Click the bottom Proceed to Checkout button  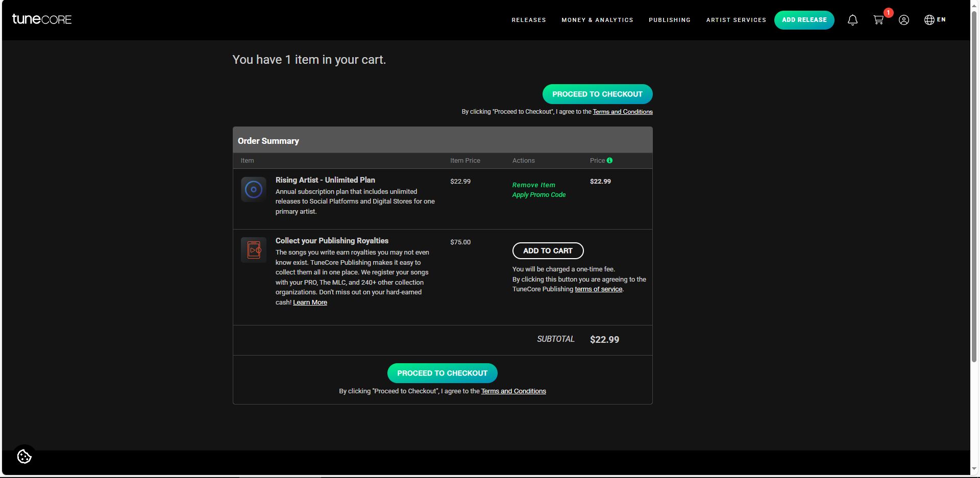tap(443, 373)
